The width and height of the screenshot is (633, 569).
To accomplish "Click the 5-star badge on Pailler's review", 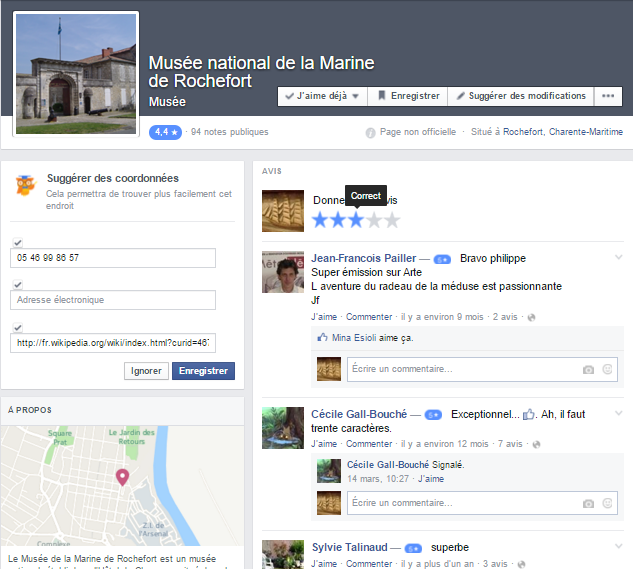I will (x=442, y=259).
